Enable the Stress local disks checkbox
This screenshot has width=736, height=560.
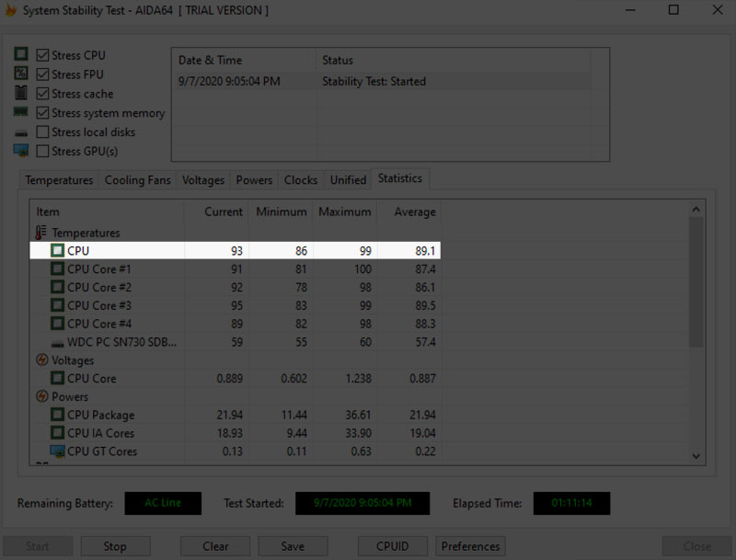[42, 131]
